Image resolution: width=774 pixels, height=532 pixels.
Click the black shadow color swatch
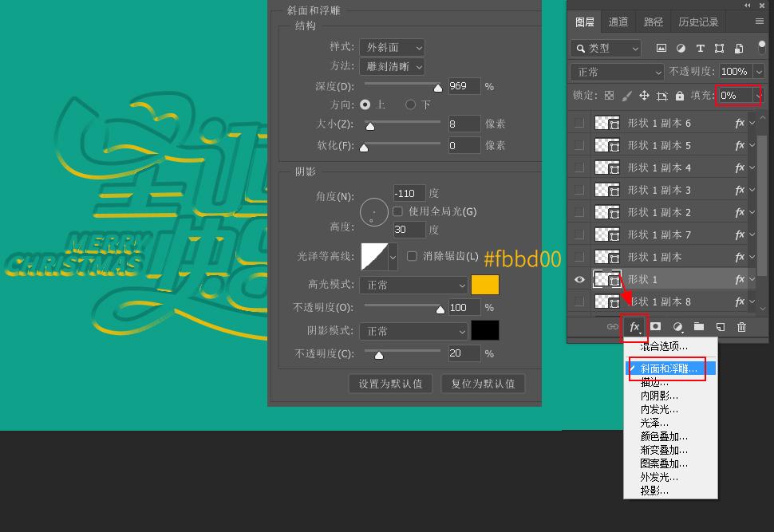tap(484, 331)
